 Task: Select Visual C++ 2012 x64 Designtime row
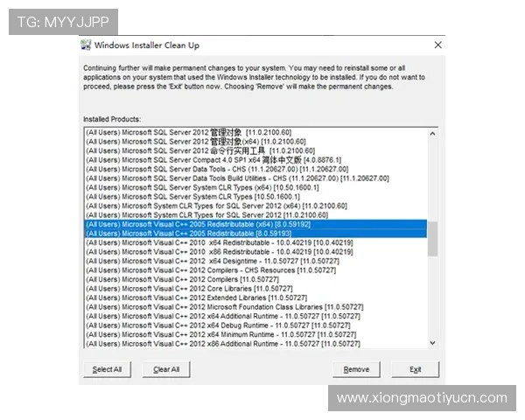pyautogui.click(x=255, y=261)
